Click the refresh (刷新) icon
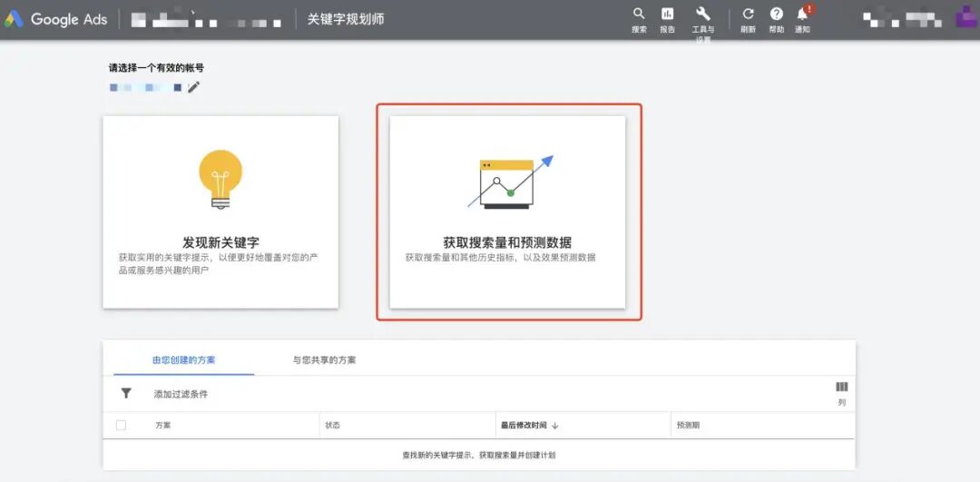Screen dimensions: 980x482 pyautogui.click(x=748, y=14)
